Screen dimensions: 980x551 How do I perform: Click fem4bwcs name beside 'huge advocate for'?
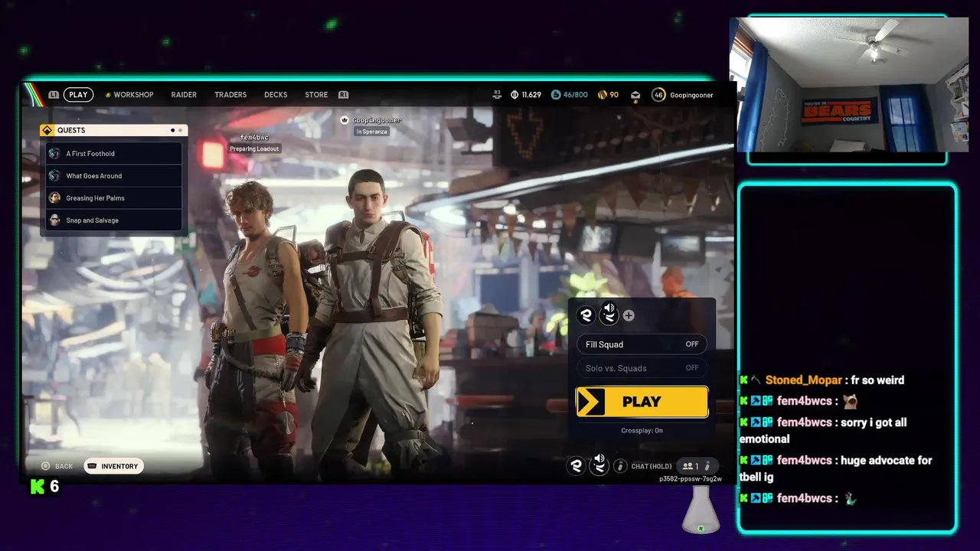tap(804, 461)
